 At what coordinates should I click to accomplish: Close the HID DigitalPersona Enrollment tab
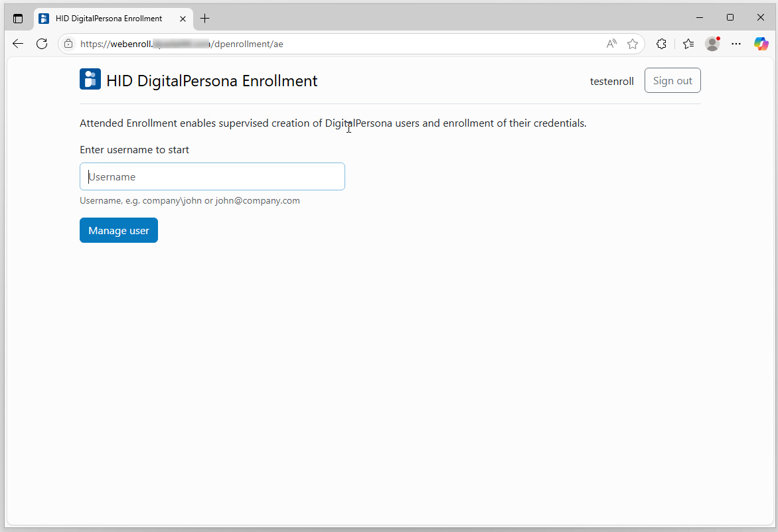pyautogui.click(x=181, y=19)
